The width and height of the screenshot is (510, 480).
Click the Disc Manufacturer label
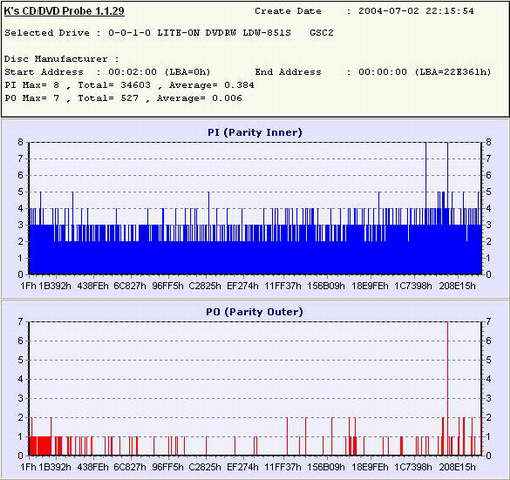point(62,59)
